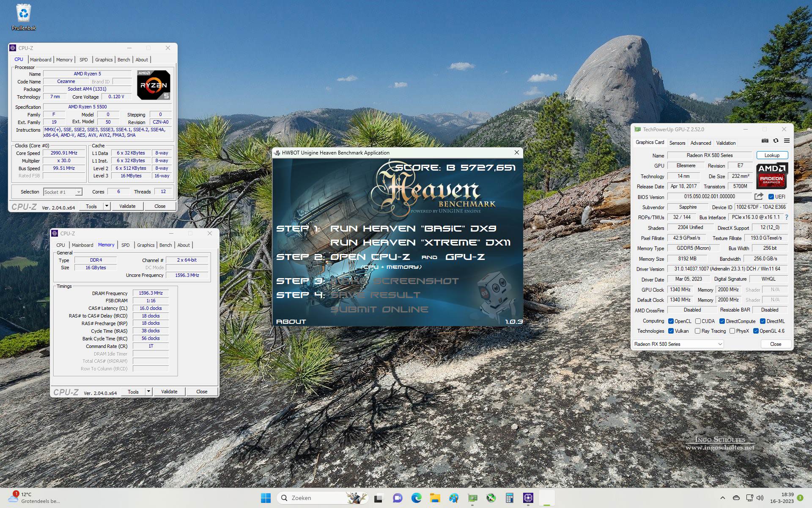Expand the Tools dropdown arrow in CPU-Z Memory window
Viewport: 812px width, 508px height.
[148, 392]
